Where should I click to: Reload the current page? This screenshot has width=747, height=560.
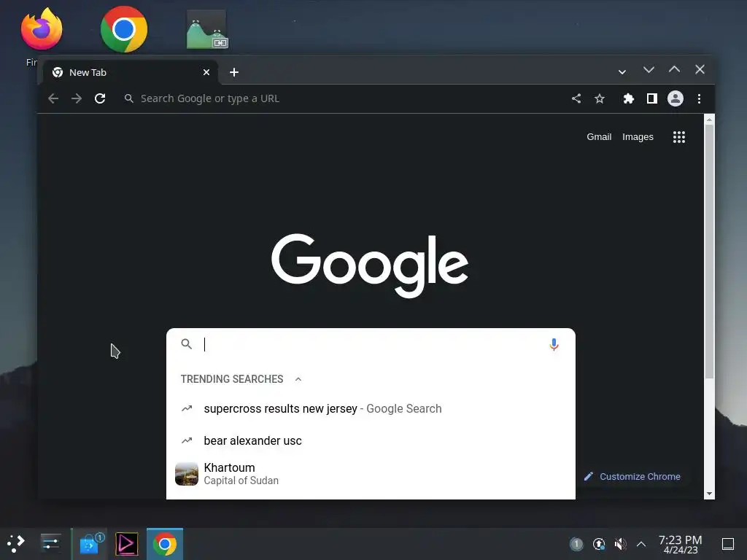point(99,98)
